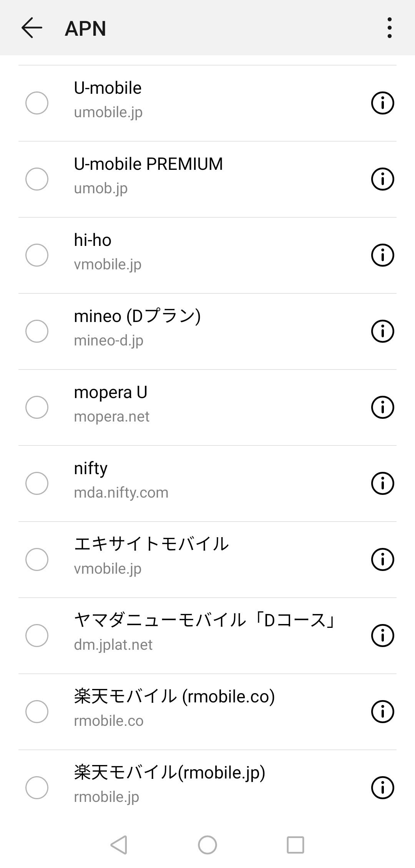Image resolution: width=415 pixels, height=868 pixels.
Task: View details icon for U-mobile PREMIUM
Action: tap(382, 179)
